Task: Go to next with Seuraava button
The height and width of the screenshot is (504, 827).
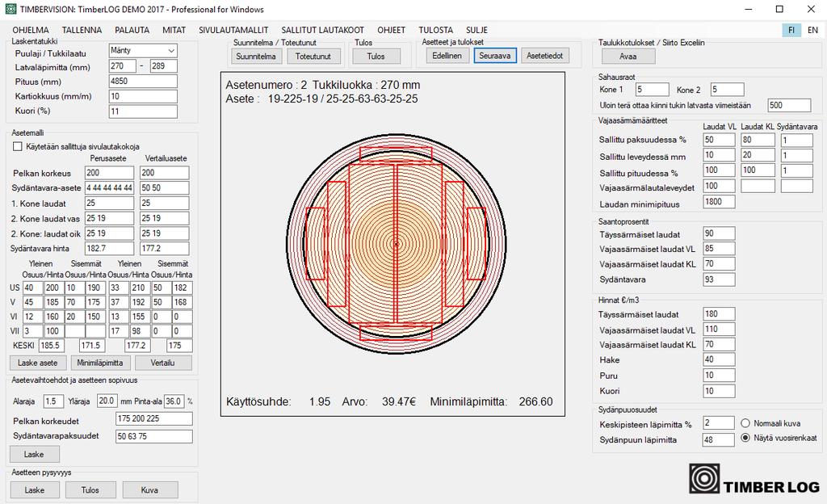Action: (x=495, y=56)
